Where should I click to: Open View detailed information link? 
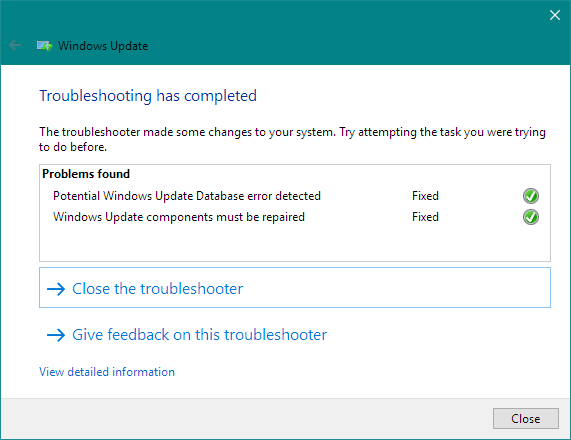pyautogui.click(x=107, y=372)
